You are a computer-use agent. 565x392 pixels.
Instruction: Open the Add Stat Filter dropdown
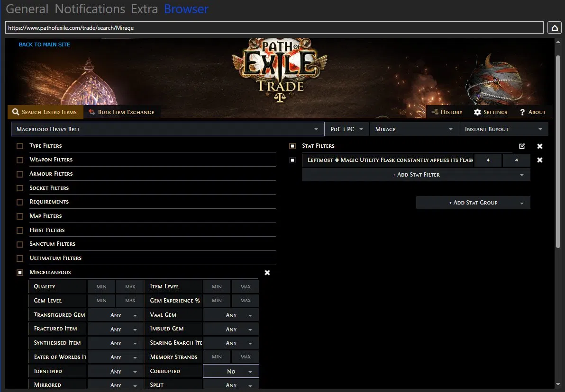pos(416,175)
